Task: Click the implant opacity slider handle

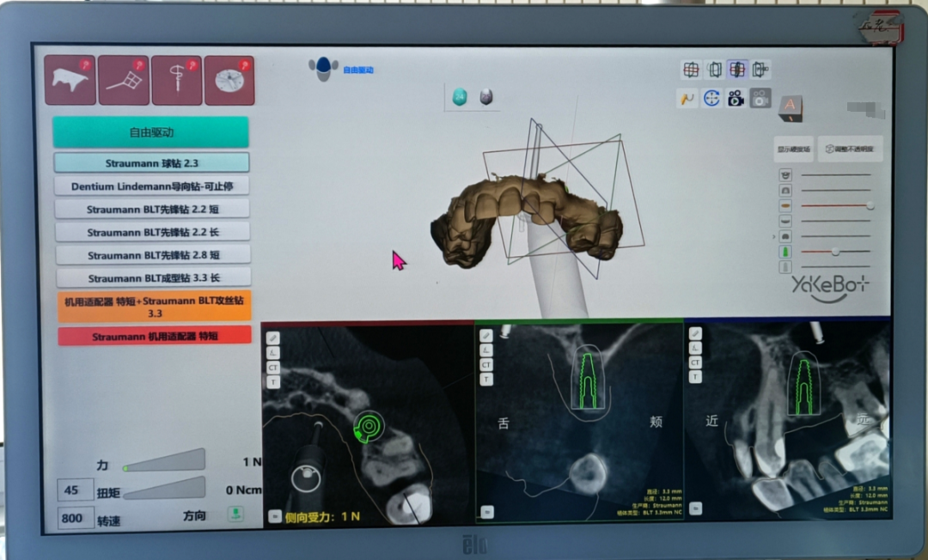Action: point(834,252)
